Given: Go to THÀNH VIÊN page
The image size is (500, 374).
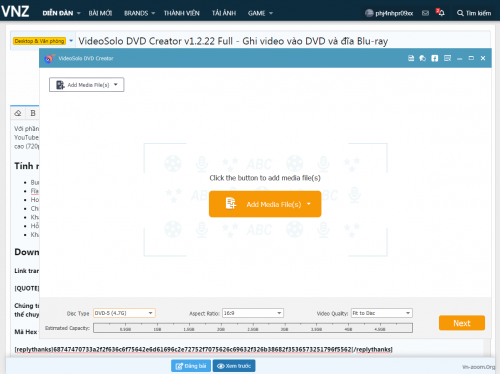Looking at the screenshot, I should 182,13.
